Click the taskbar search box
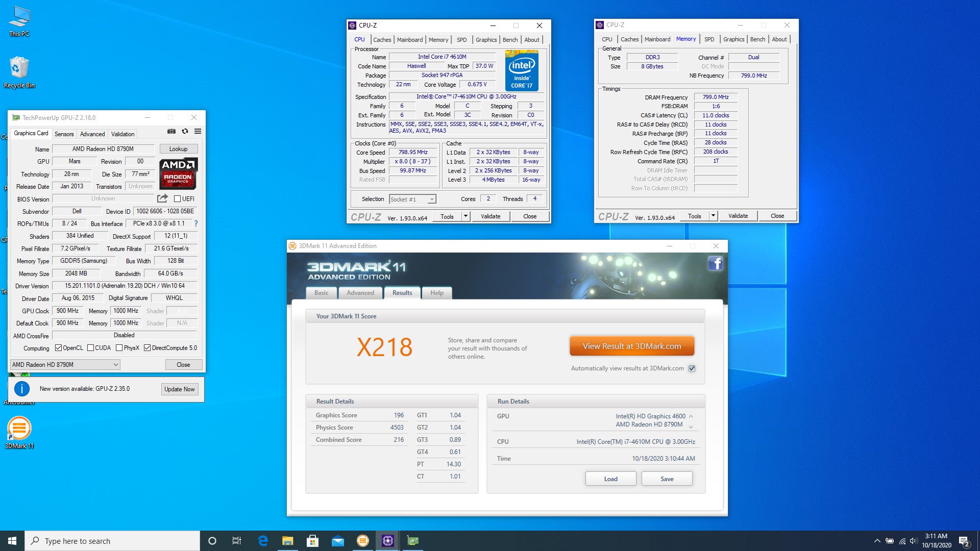Viewport: 980px width, 551px height. (x=112, y=541)
